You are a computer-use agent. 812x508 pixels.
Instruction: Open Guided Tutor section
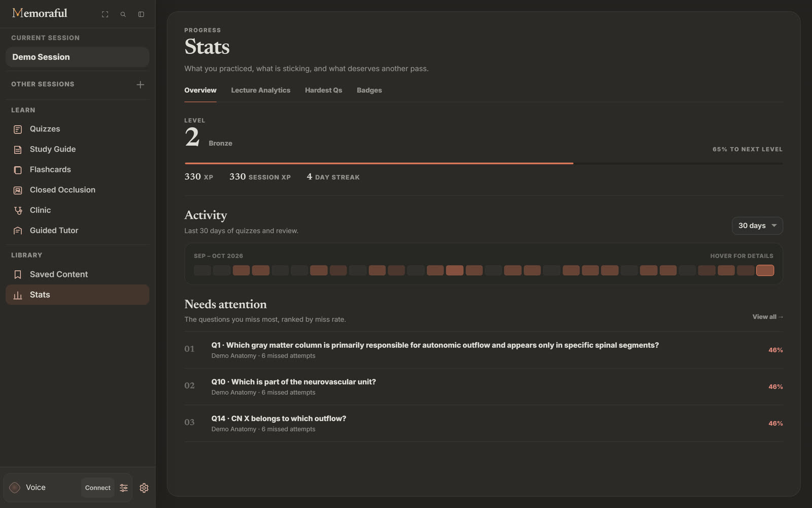(x=77, y=231)
